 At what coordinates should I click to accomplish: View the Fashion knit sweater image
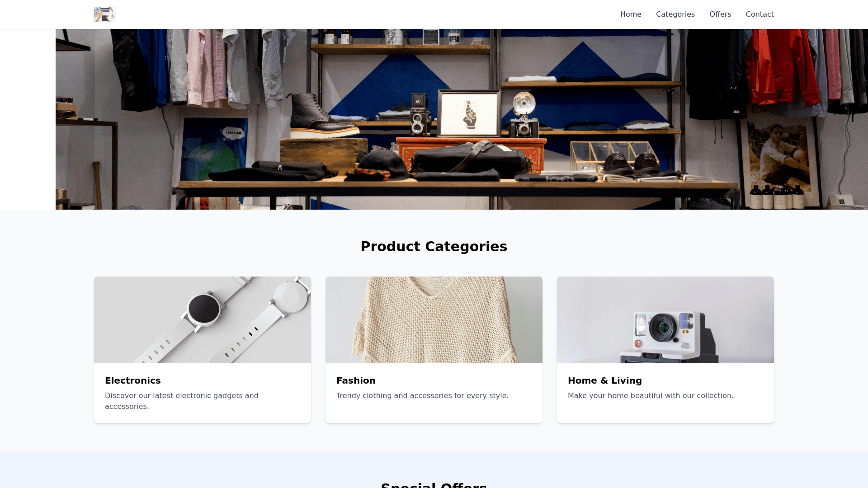tap(434, 320)
